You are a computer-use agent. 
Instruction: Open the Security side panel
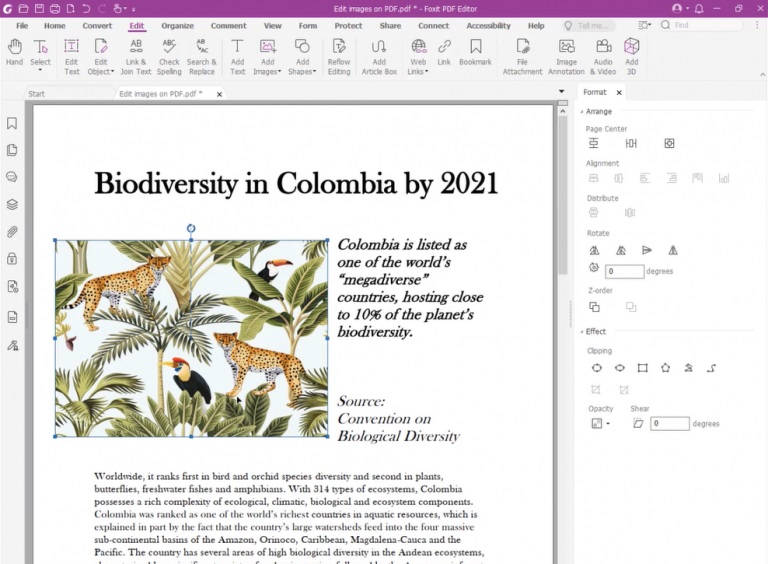[12, 258]
